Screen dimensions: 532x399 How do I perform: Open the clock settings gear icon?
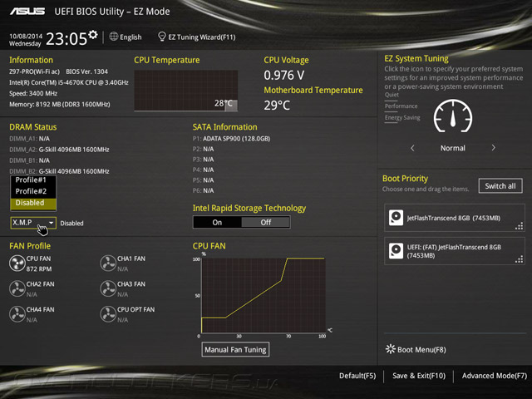coord(92,34)
